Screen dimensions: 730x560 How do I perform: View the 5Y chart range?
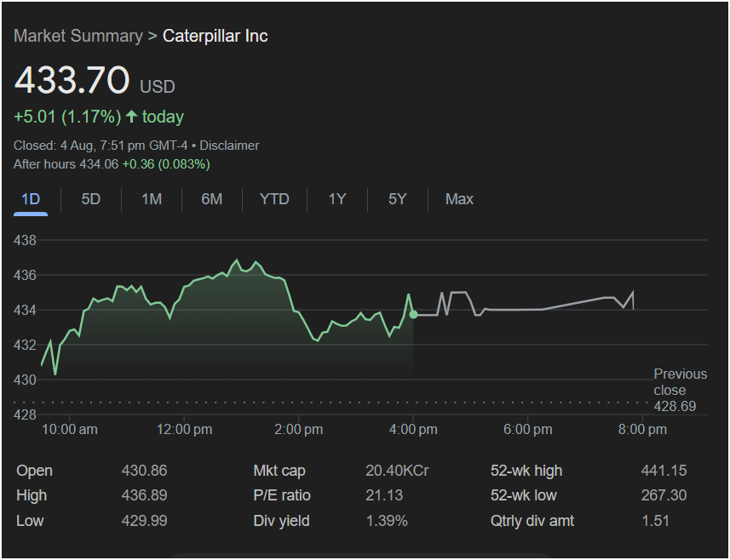[x=397, y=199]
